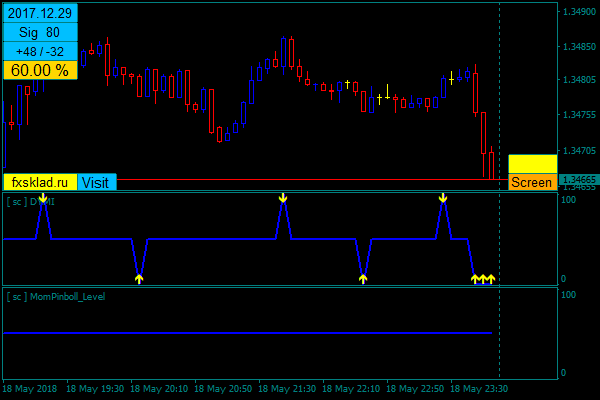Click price level 1.34805 on the scale
Screen dimensions: 600x400
tap(579, 80)
